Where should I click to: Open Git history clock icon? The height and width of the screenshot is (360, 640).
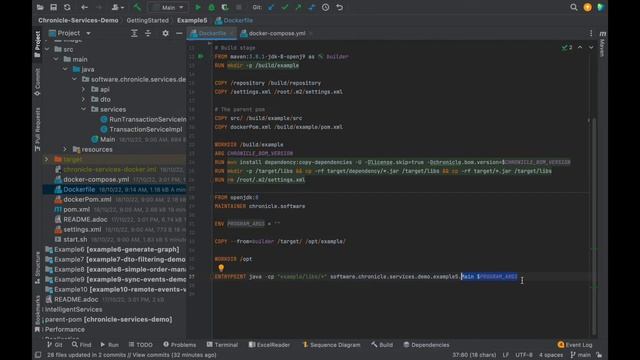tap(325, 7)
